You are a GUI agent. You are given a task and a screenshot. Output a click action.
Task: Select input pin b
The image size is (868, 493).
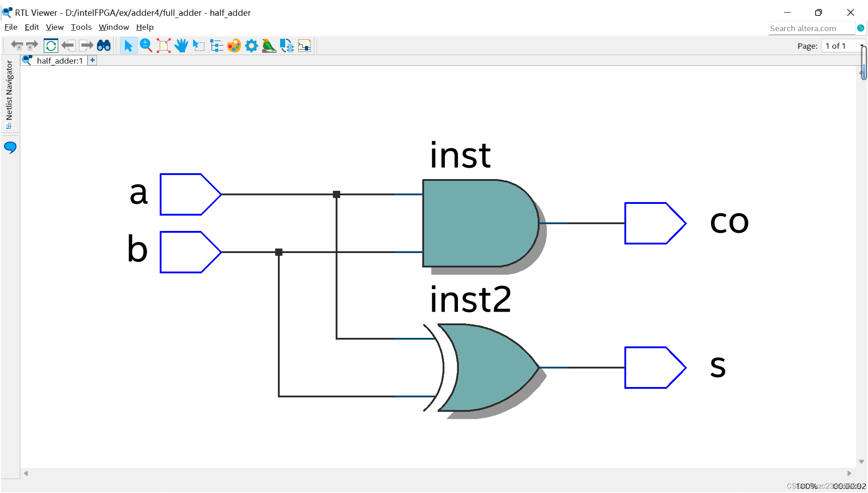coord(190,252)
